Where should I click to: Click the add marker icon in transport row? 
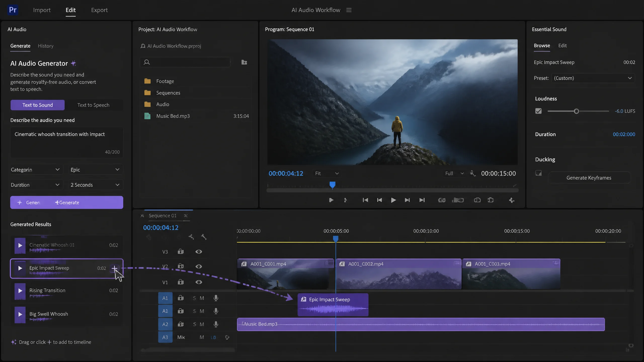pos(345,200)
